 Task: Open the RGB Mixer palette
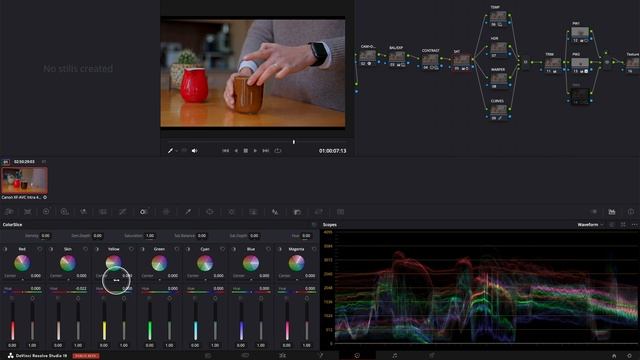[84, 212]
